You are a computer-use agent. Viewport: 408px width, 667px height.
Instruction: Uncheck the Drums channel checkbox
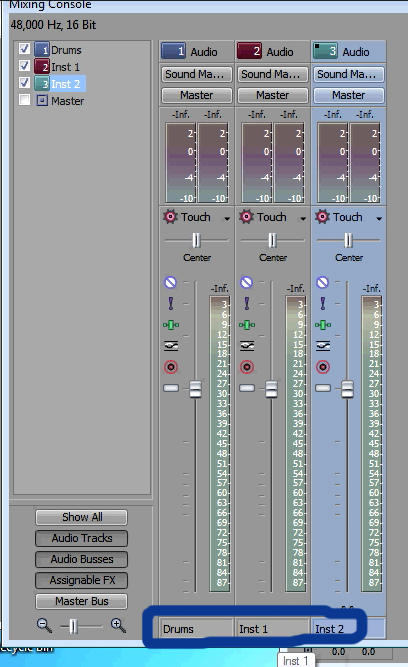pos(24,49)
